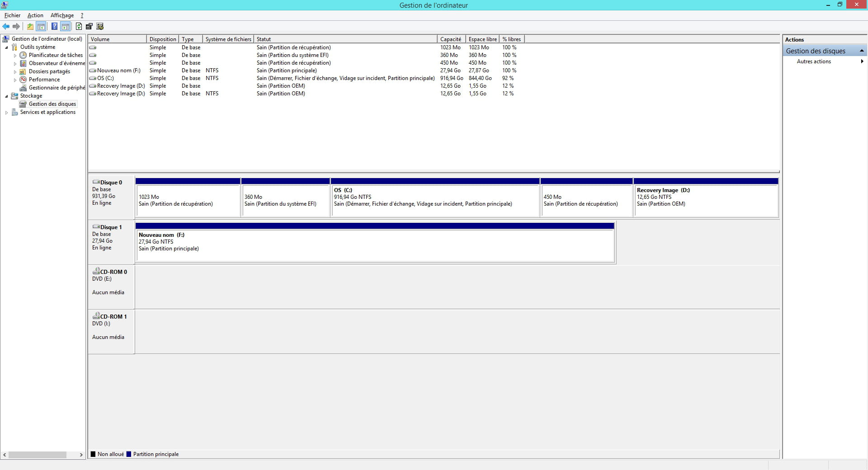Select the 360 Mo EFI partition block
This screenshot has width=868, height=470.
point(285,197)
